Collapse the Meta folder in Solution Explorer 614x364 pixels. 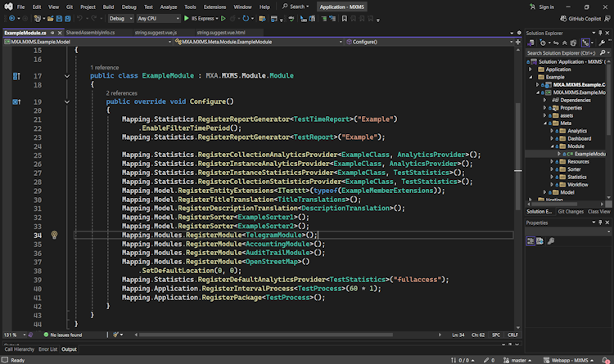(x=544, y=124)
